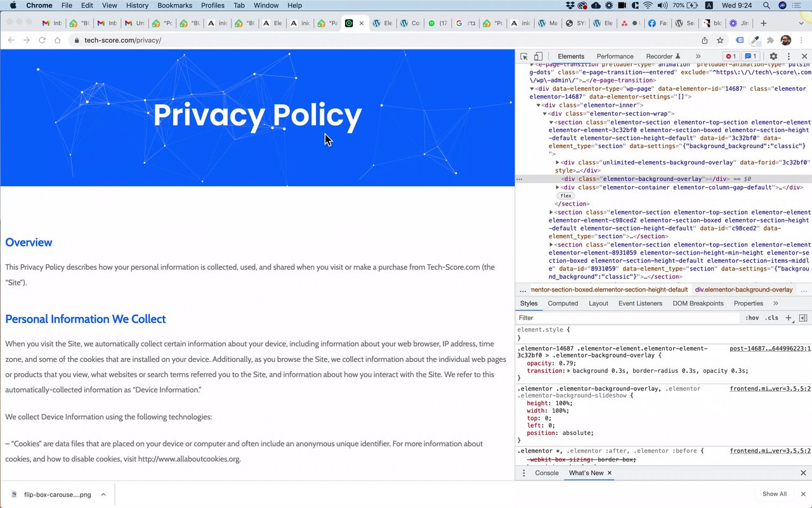Switch to the Facebook tab
This screenshot has height=508, width=812.
point(657,23)
